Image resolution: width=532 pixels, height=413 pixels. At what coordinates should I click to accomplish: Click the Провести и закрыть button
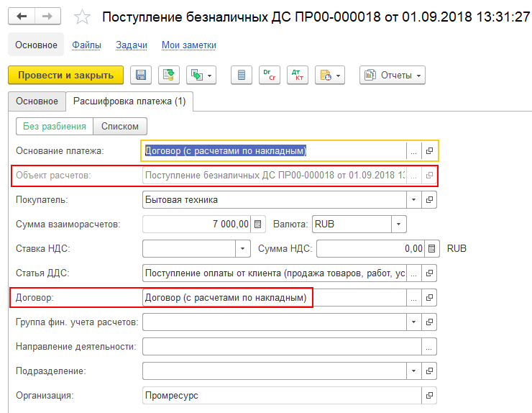[x=66, y=75]
